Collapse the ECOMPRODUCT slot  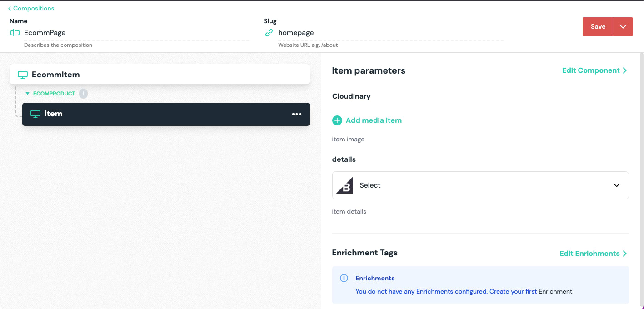click(28, 94)
